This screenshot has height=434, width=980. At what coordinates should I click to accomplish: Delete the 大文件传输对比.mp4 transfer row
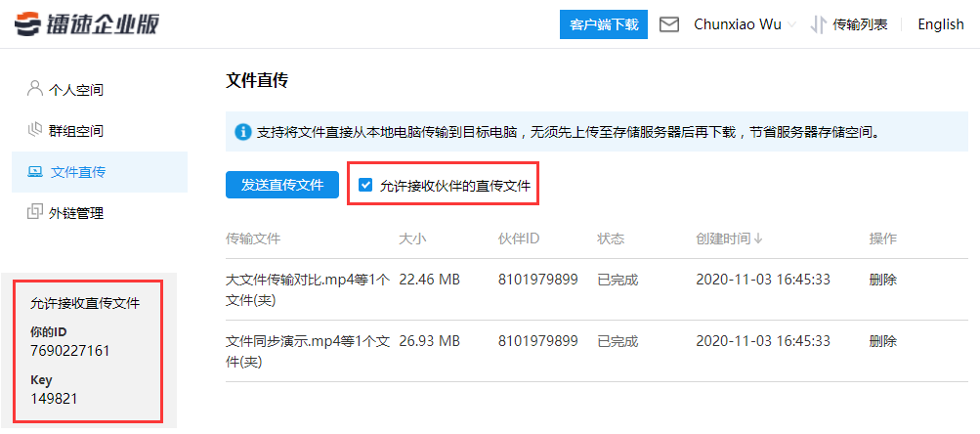pyautogui.click(x=882, y=280)
